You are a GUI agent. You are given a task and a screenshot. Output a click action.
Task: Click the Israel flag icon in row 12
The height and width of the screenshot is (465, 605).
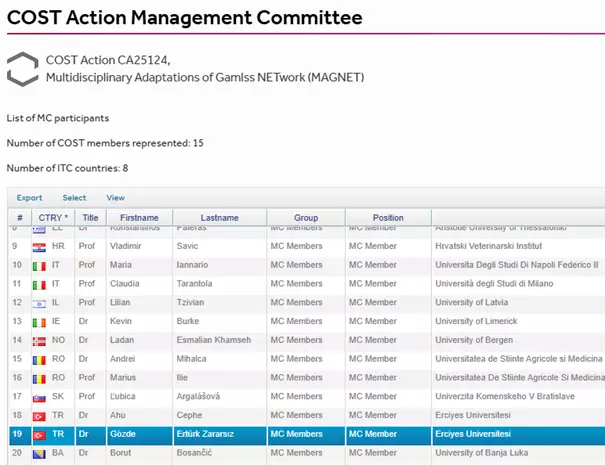tap(39, 304)
